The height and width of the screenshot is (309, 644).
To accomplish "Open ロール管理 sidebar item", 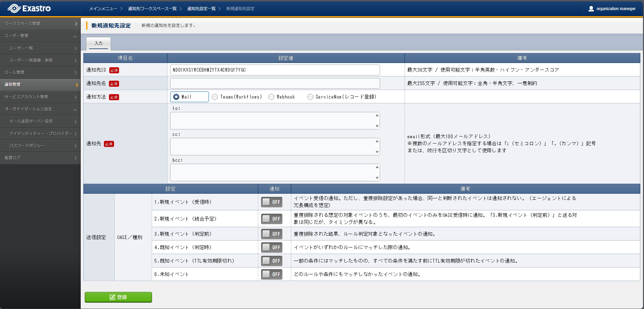I will pyautogui.click(x=40, y=72).
